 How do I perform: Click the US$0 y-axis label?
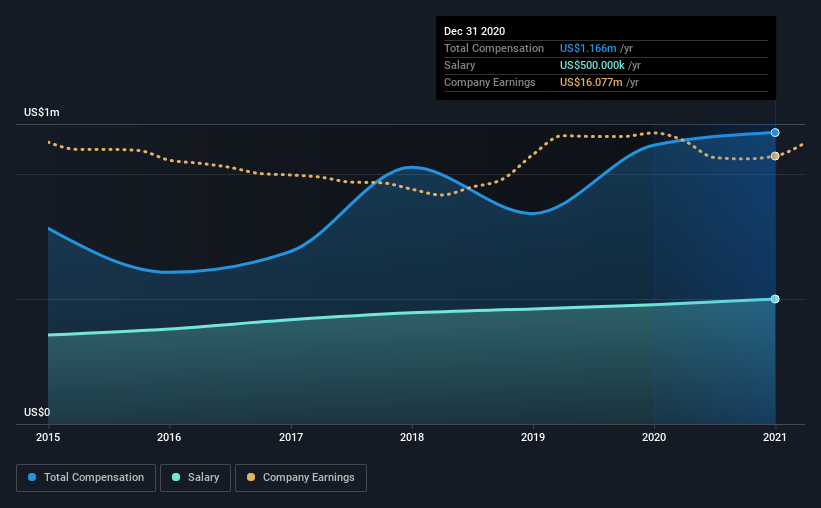point(37,413)
